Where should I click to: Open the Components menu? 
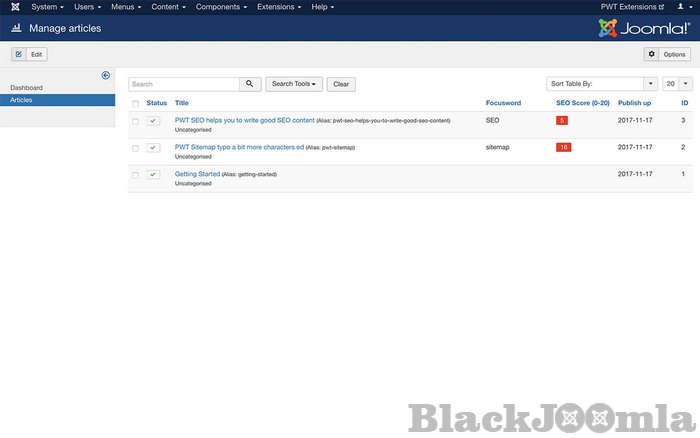click(221, 7)
